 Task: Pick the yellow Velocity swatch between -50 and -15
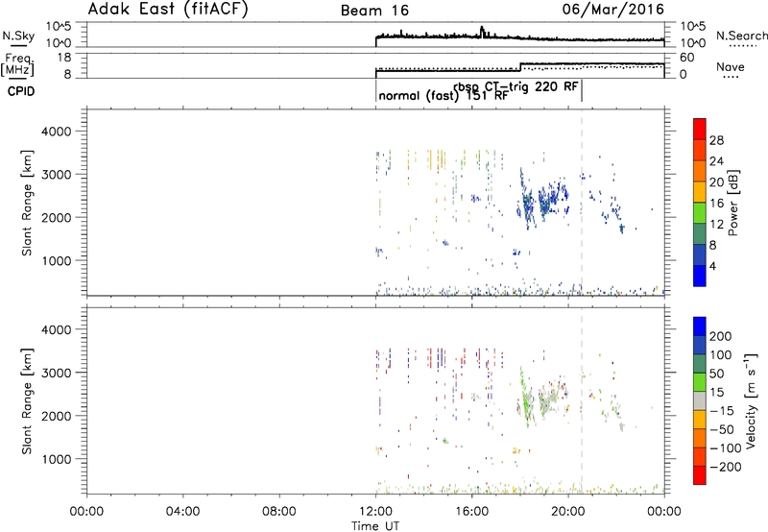click(x=700, y=420)
